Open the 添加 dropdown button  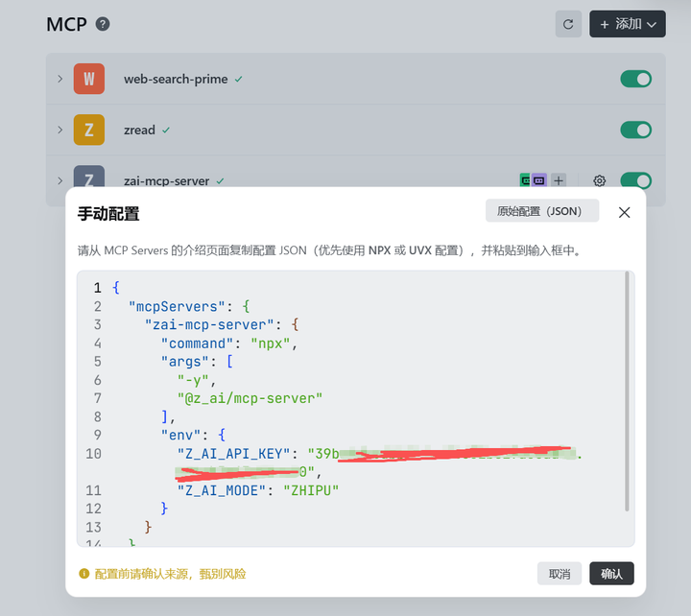click(x=628, y=24)
